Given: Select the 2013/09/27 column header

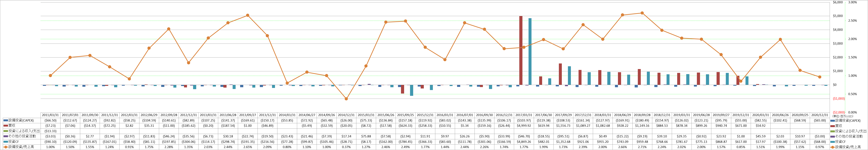Looking at the screenshot, I should 248,115.
